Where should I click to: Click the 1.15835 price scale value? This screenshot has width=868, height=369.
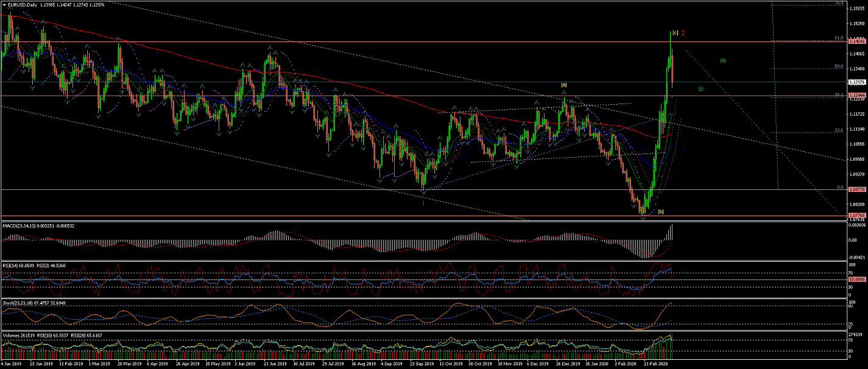pos(856,10)
